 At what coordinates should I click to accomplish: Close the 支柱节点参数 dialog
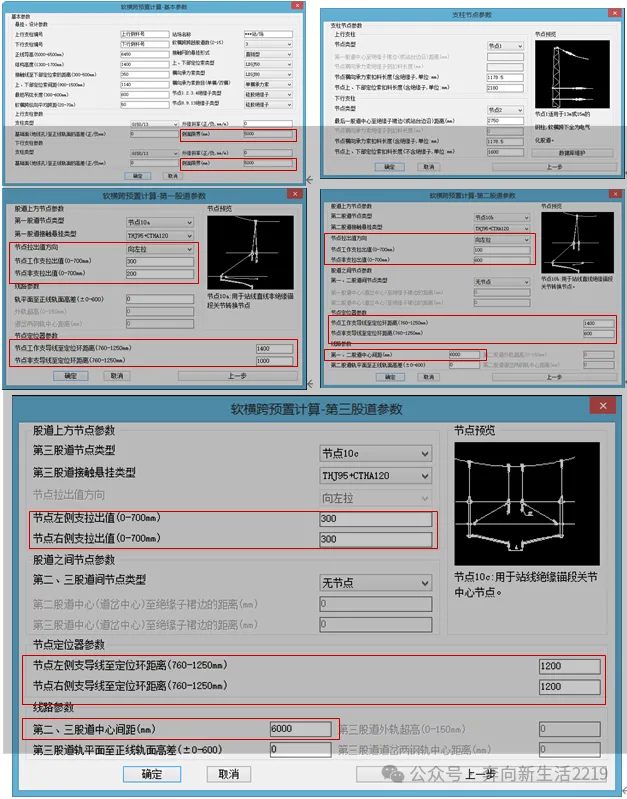click(617, 14)
